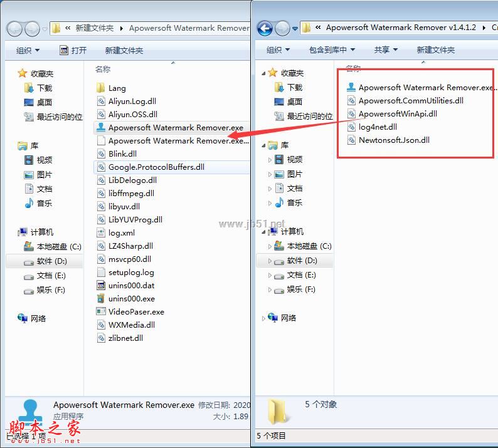Click the Forward arrow button in right window
The width and height of the screenshot is (498, 448).
click(282, 29)
